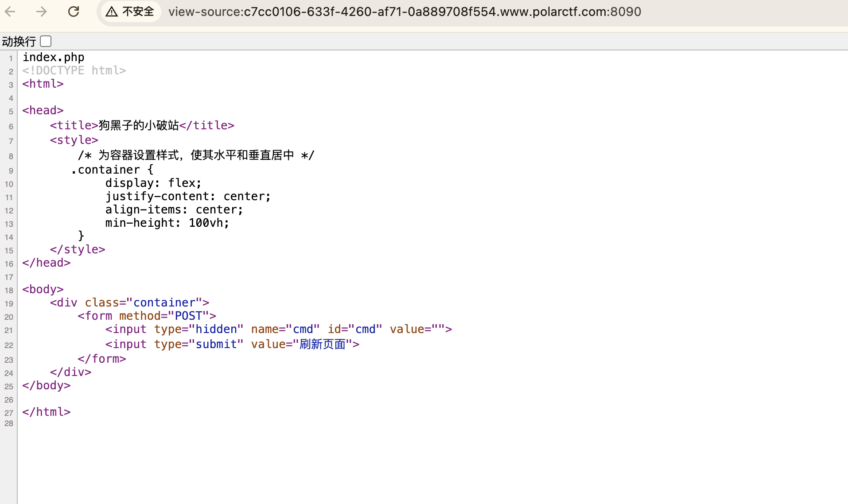Click the opening '<html>' tag
Viewport: 848px width, 504px height.
(x=43, y=84)
